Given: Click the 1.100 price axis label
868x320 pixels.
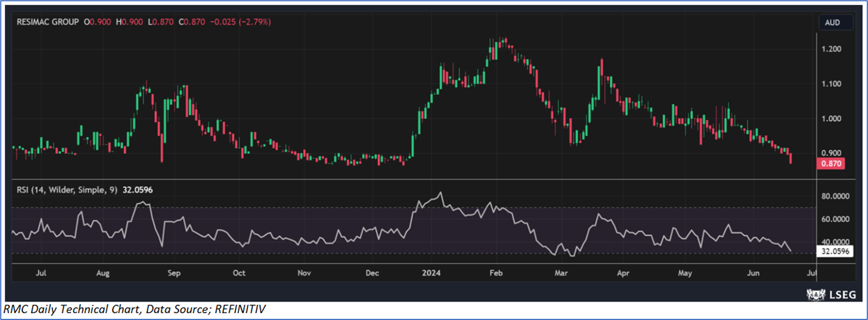Looking at the screenshot, I should 832,84.
